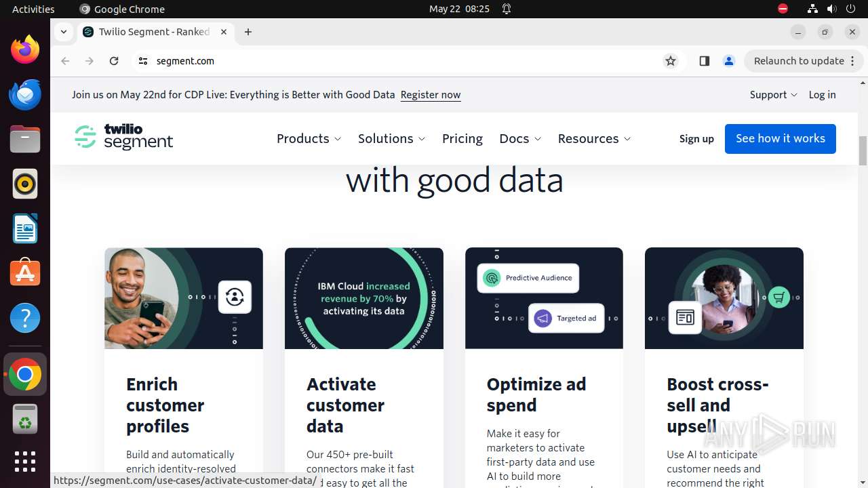This screenshot has height=488, width=868.
Task: Click the Log in link
Action: click(822, 95)
